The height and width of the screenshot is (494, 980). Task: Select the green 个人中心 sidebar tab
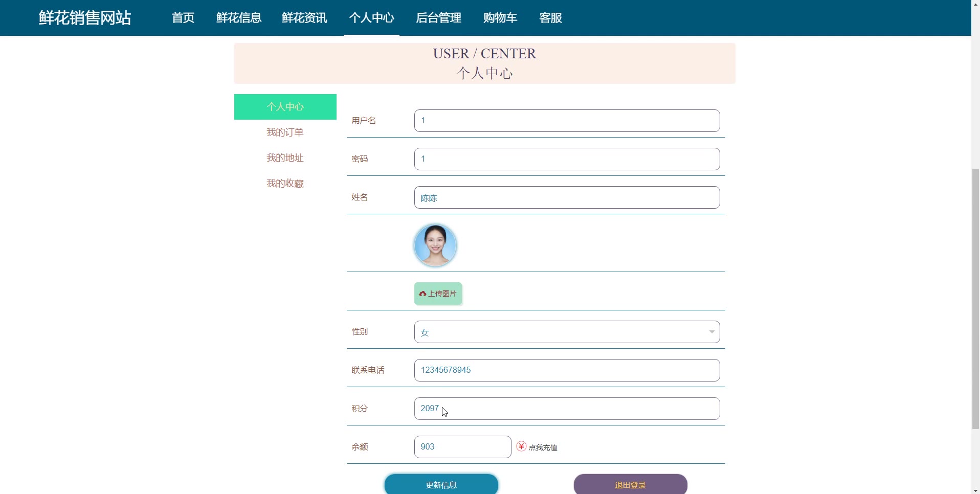click(x=285, y=107)
